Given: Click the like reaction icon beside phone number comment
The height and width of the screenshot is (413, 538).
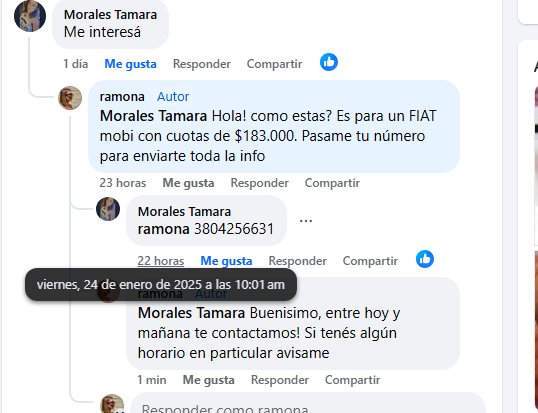Looking at the screenshot, I should point(425,259).
